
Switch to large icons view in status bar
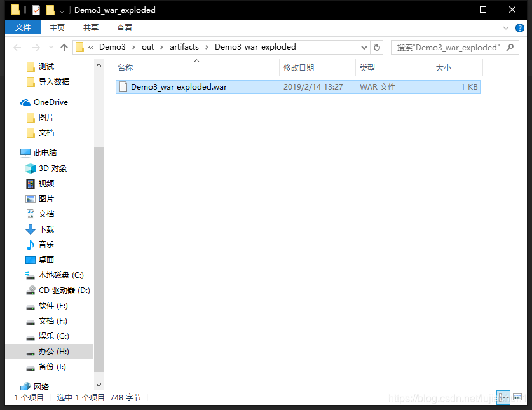tap(517, 397)
